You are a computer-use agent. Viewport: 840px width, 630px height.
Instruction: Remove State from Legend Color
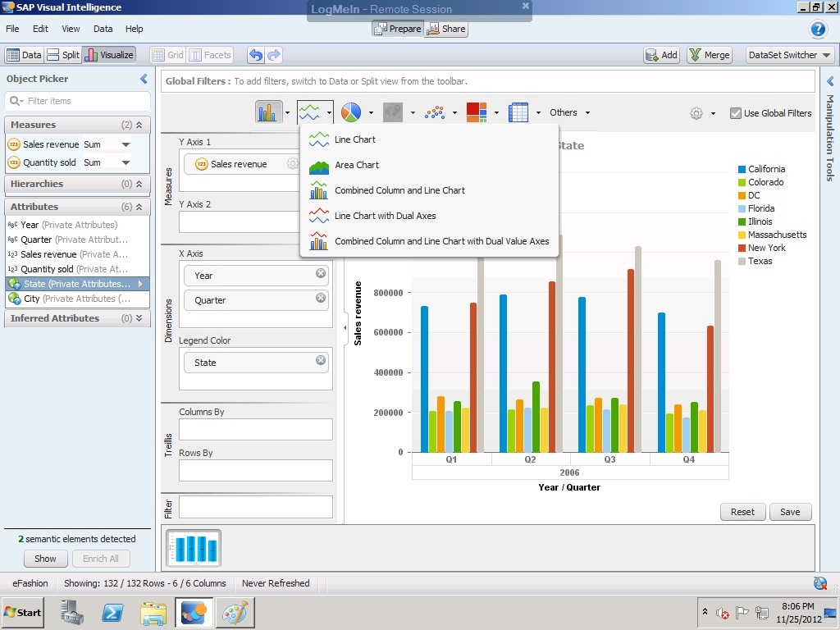point(321,360)
